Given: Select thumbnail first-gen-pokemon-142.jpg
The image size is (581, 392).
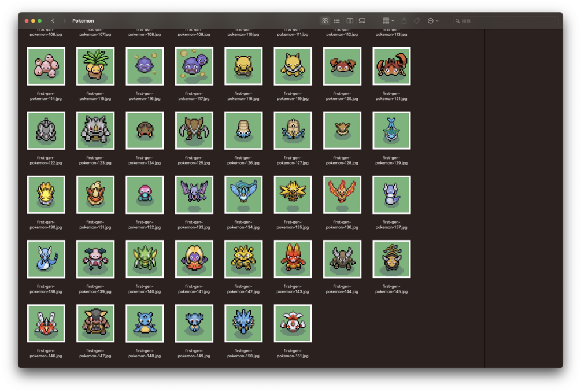Looking at the screenshot, I should pyautogui.click(x=243, y=259).
